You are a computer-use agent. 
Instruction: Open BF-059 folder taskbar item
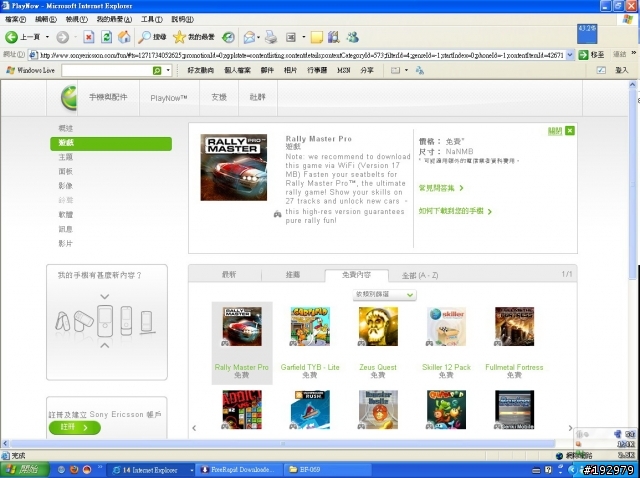point(327,469)
